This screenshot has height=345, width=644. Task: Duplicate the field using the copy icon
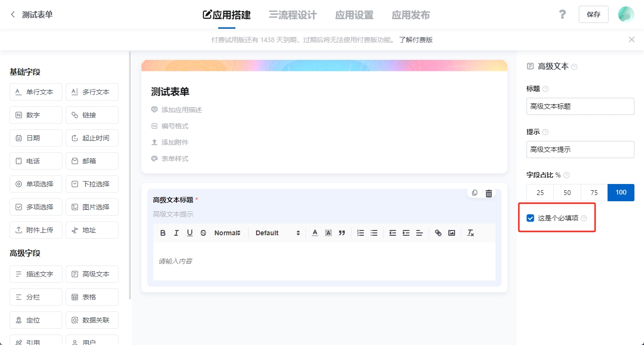474,193
